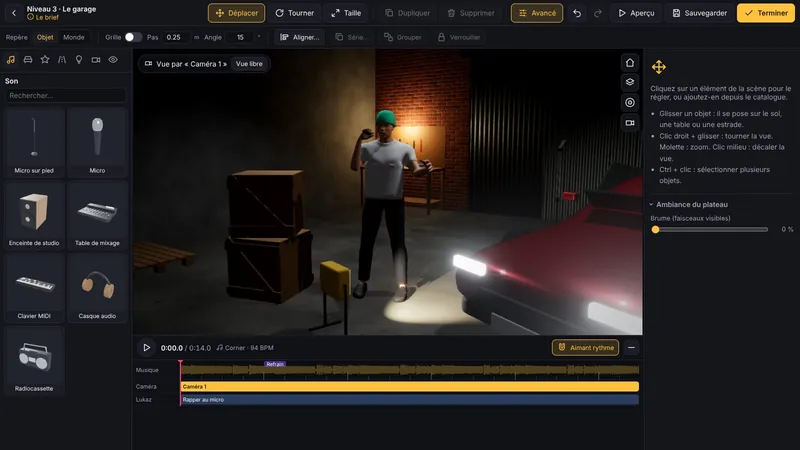Toggle the Avancé mode button
800x450 pixels.
(537, 13)
